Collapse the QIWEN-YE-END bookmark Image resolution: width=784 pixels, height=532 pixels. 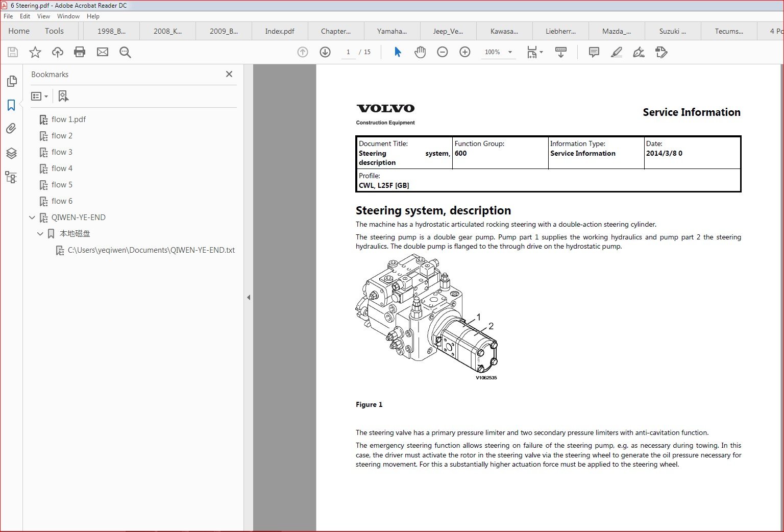(32, 217)
